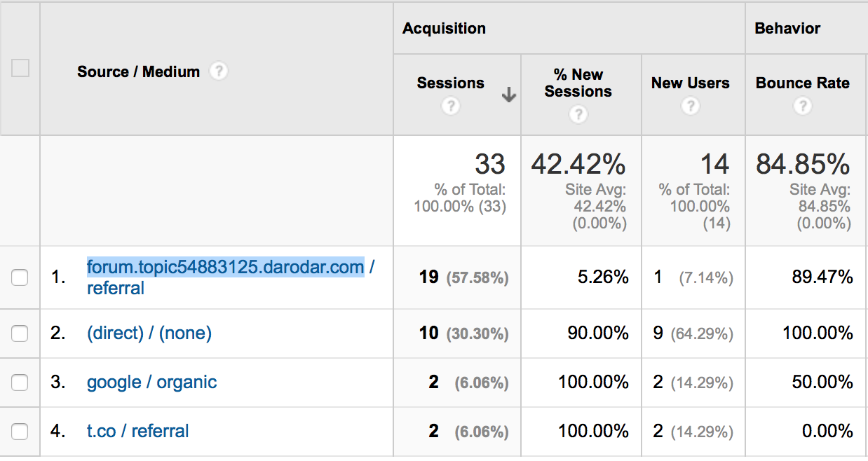The height and width of the screenshot is (461, 868).
Task: Show help for New Users column
Action: 691,106
